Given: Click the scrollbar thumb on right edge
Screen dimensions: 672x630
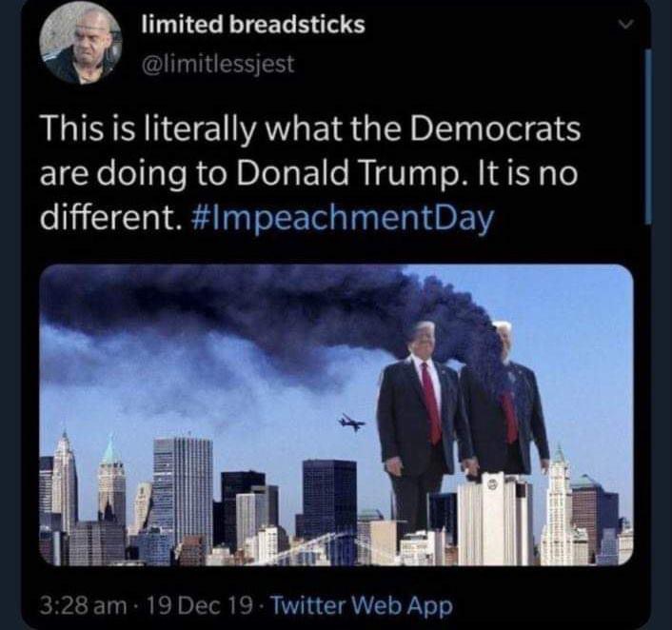Looking at the screenshot, I should click(x=648, y=137).
